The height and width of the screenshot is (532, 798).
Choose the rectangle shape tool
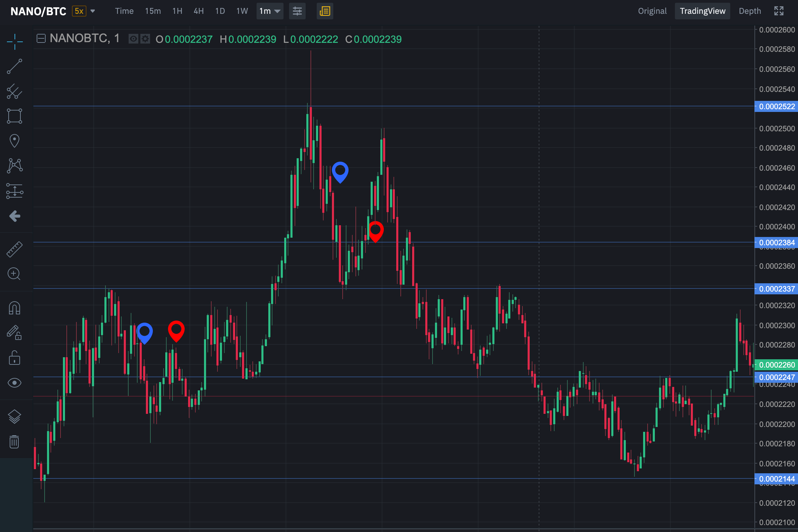pyautogui.click(x=15, y=116)
